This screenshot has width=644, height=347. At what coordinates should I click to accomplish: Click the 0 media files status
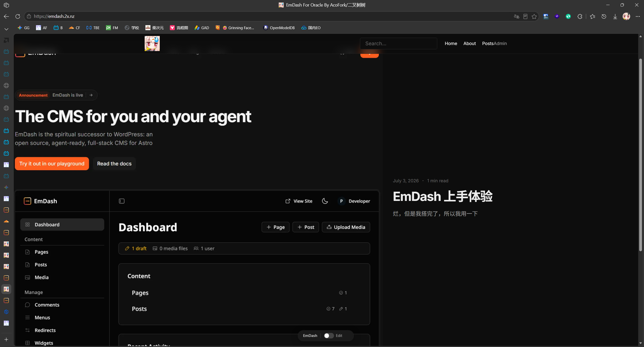click(170, 248)
